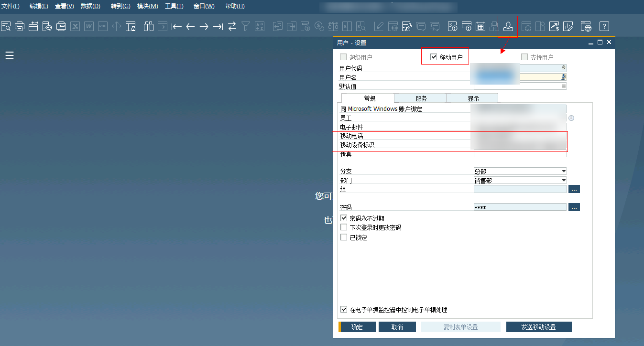
Task: Send document by email icon
Action: pyautogui.click(x=33, y=26)
